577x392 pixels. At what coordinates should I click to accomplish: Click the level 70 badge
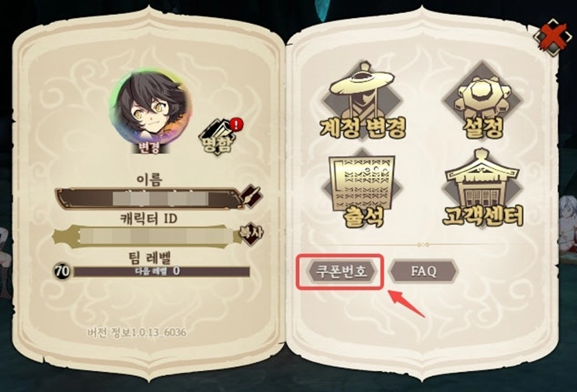(x=62, y=271)
